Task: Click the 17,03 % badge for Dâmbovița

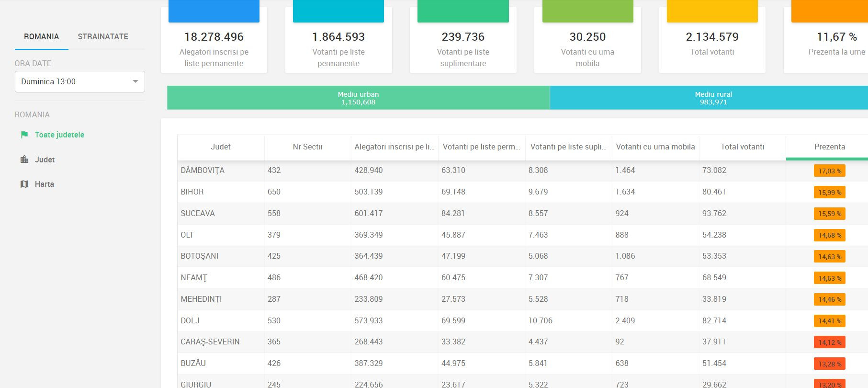Action: pyautogui.click(x=829, y=171)
